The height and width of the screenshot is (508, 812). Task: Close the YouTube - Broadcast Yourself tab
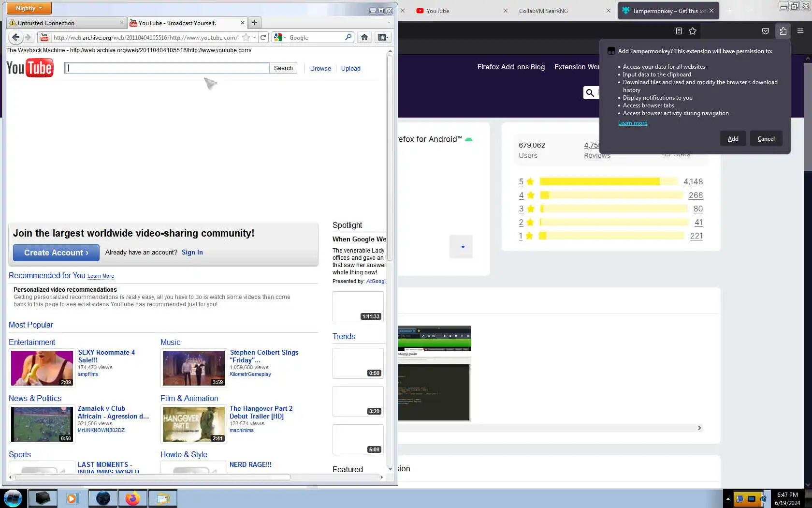[243, 23]
